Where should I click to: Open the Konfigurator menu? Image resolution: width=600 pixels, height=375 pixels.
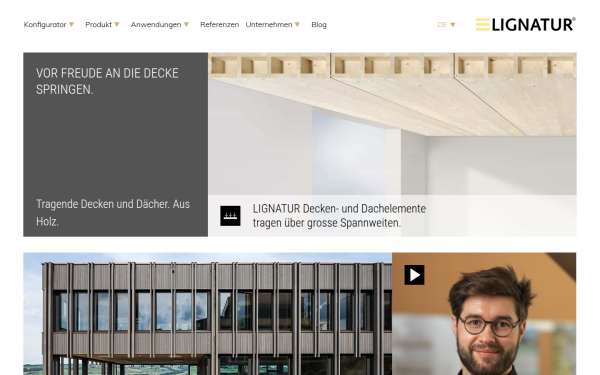pos(45,24)
